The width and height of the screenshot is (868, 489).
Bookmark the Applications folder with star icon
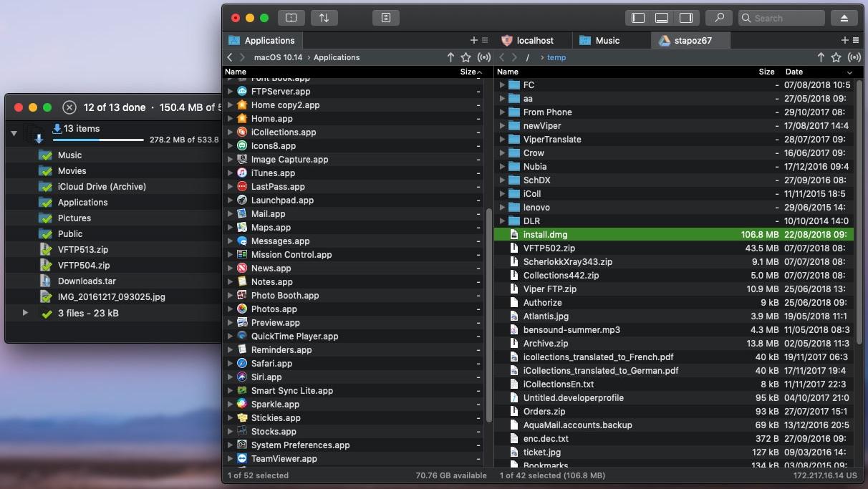[x=466, y=57]
